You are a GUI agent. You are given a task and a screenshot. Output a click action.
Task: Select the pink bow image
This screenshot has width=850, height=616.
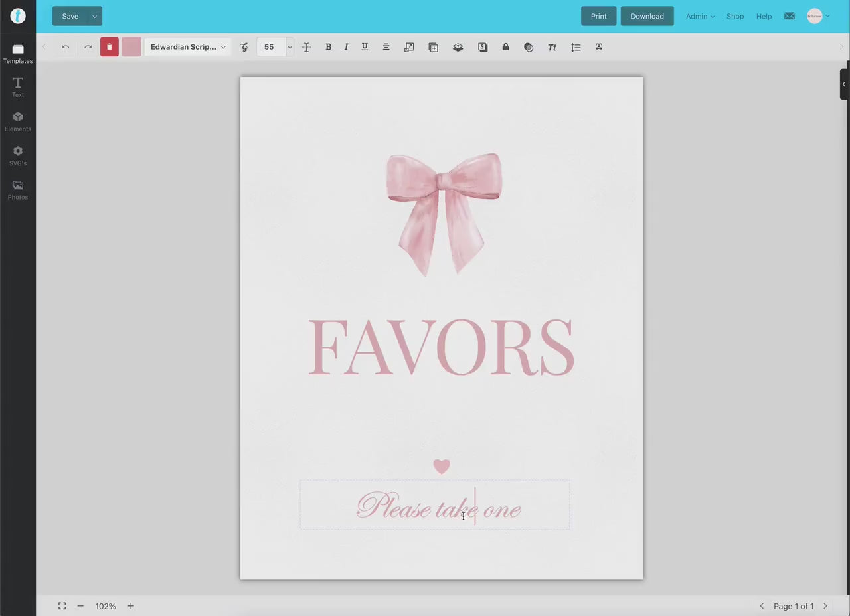pyautogui.click(x=444, y=214)
